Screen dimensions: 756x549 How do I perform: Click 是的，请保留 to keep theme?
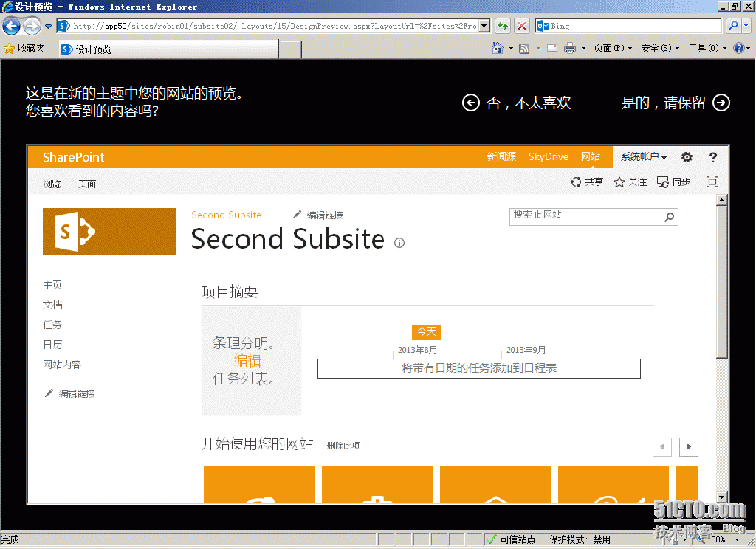663,103
